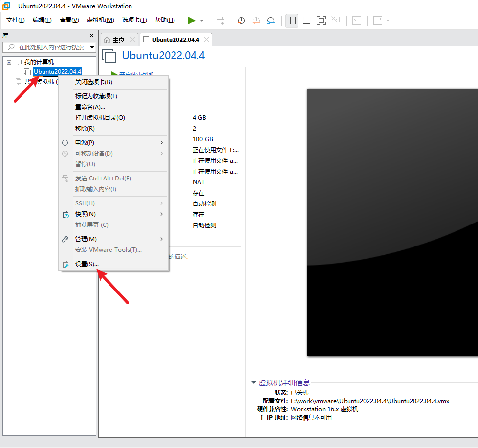Open the power options dropdown arrow
Image resolution: width=478 pixels, height=448 pixels.
tap(202, 21)
